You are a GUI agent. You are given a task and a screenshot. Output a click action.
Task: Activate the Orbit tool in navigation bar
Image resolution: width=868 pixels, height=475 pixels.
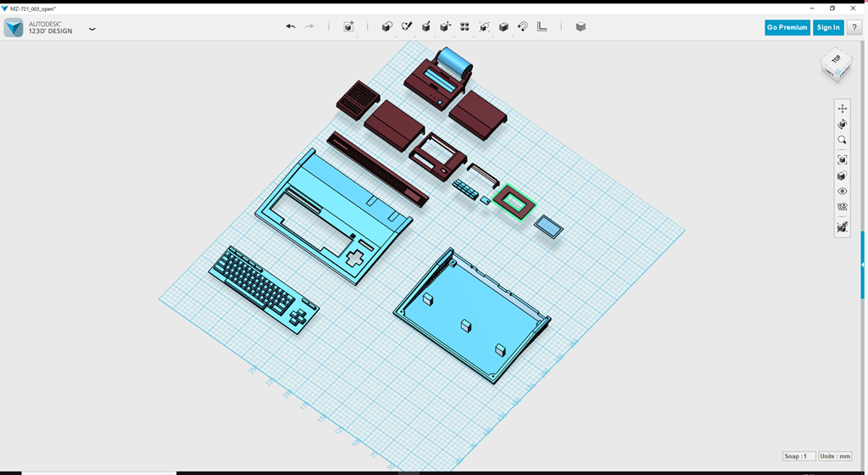[x=842, y=124]
